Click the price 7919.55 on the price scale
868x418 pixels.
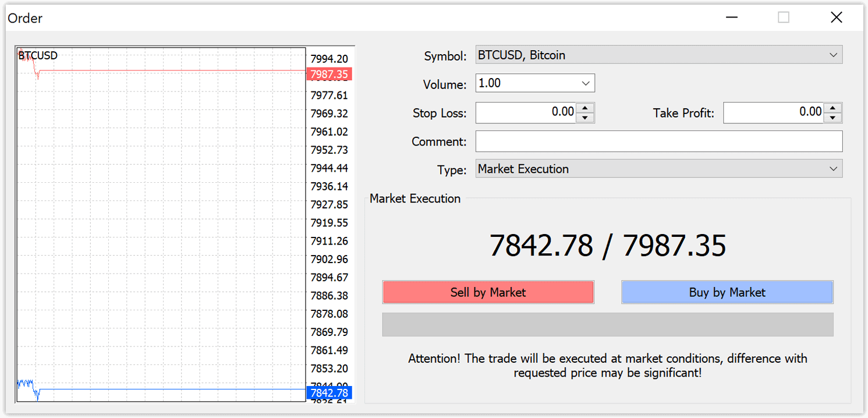(x=330, y=222)
